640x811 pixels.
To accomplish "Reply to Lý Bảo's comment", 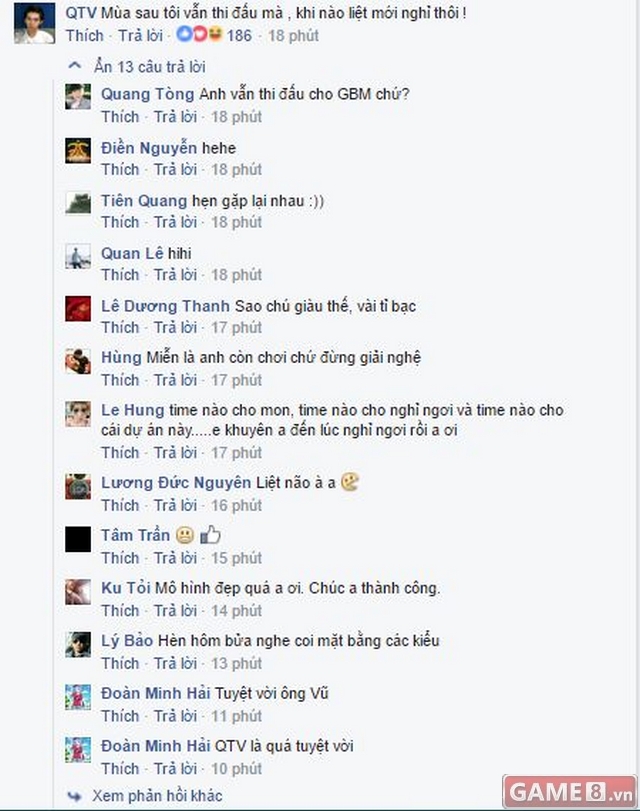I will pos(175,664).
